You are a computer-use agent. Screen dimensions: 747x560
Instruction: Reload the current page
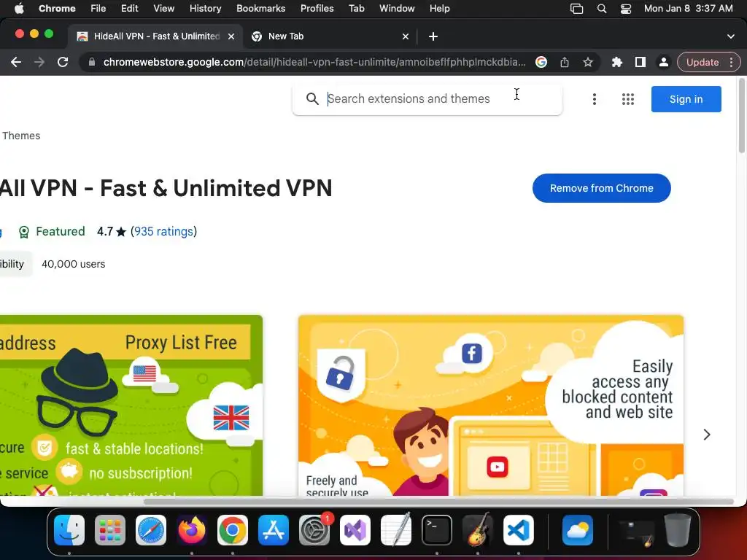[63, 63]
